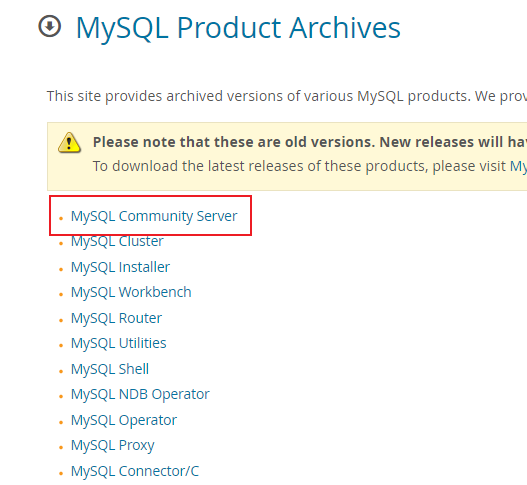
Task: Click the orange bullet before MySQL Proxy
Action: click(x=61, y=447)
